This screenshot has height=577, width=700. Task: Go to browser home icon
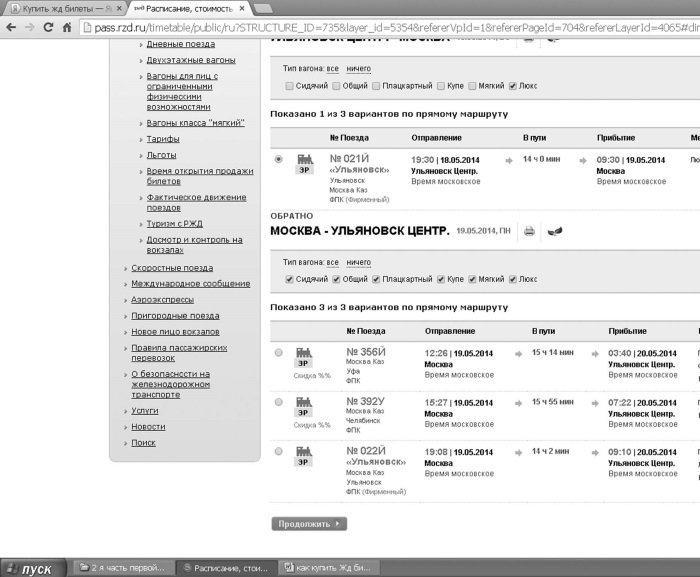(x=67, y=27)
